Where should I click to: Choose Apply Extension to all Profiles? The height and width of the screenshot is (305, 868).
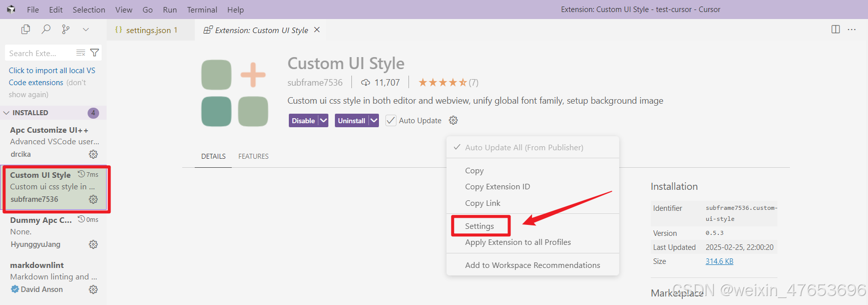click(533, 242)
